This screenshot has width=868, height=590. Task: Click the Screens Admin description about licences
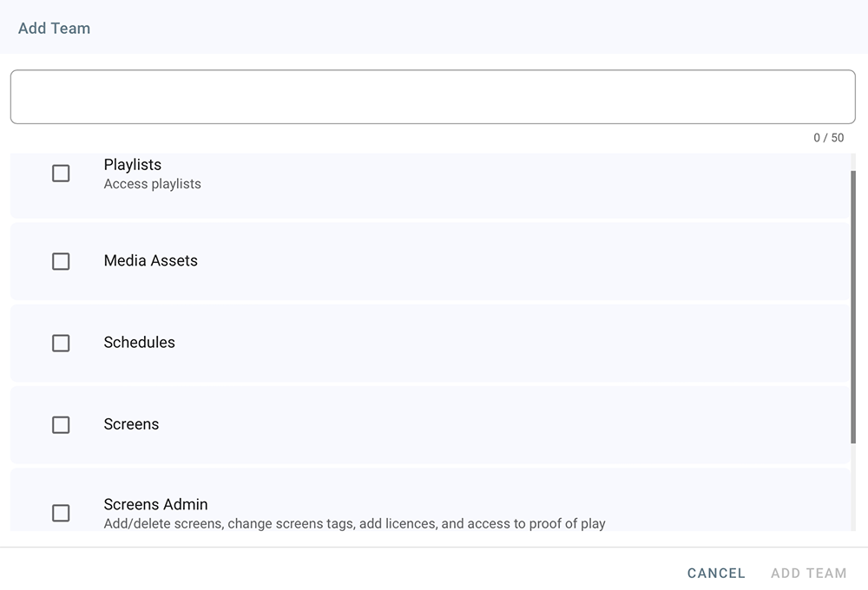[x=354, y=524]
